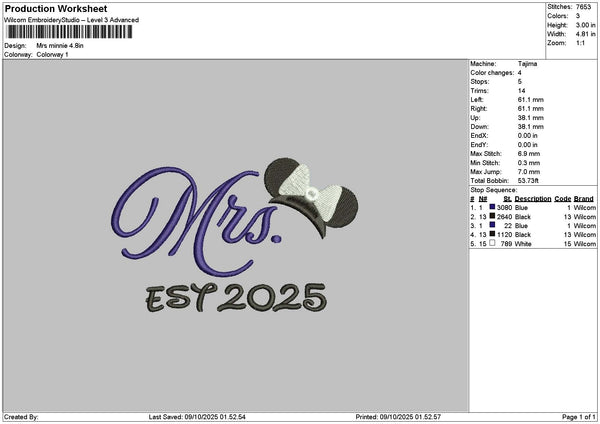Click stitch count '2640' in stop row 2

[x=504, y=217]
